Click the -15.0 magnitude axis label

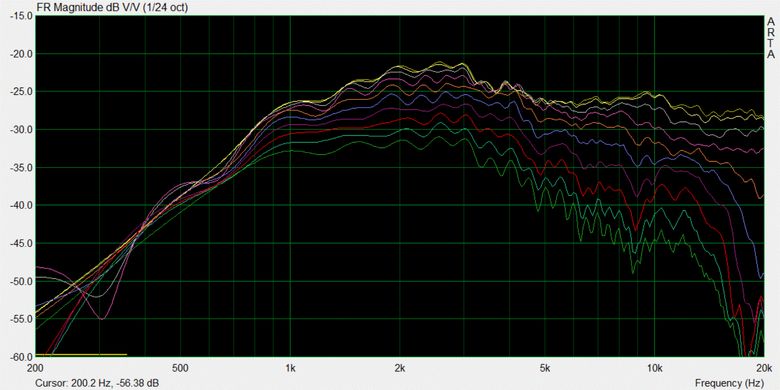coord(21,16)
